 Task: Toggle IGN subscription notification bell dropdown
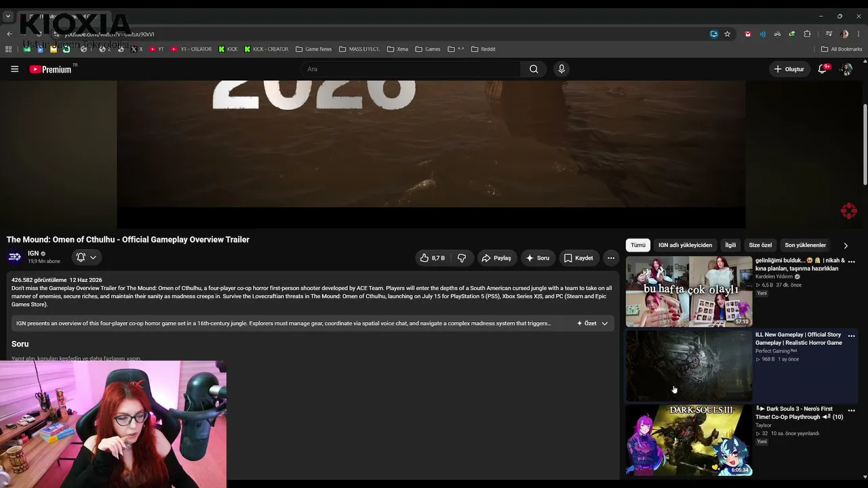pos(86,258)
